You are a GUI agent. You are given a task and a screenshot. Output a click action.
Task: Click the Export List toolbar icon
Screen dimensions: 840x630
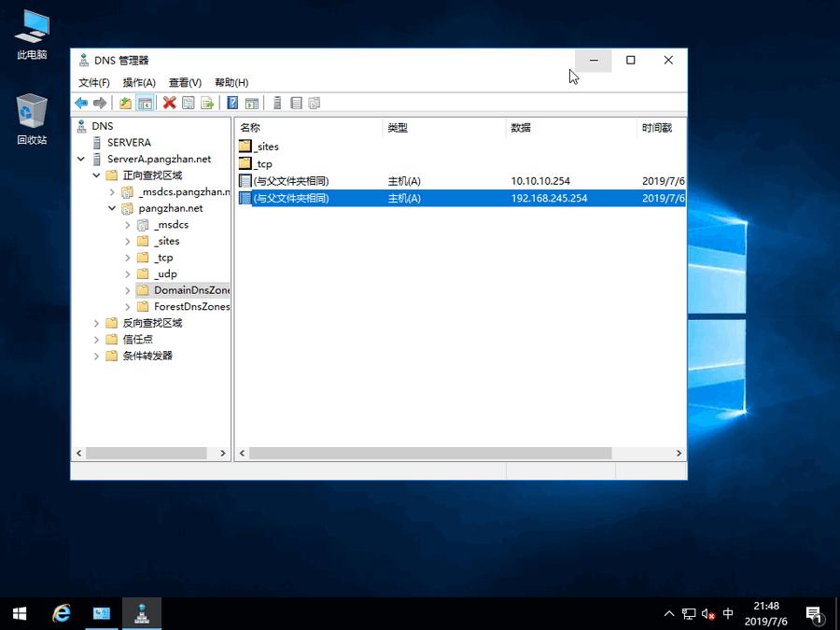coord(206,103)
